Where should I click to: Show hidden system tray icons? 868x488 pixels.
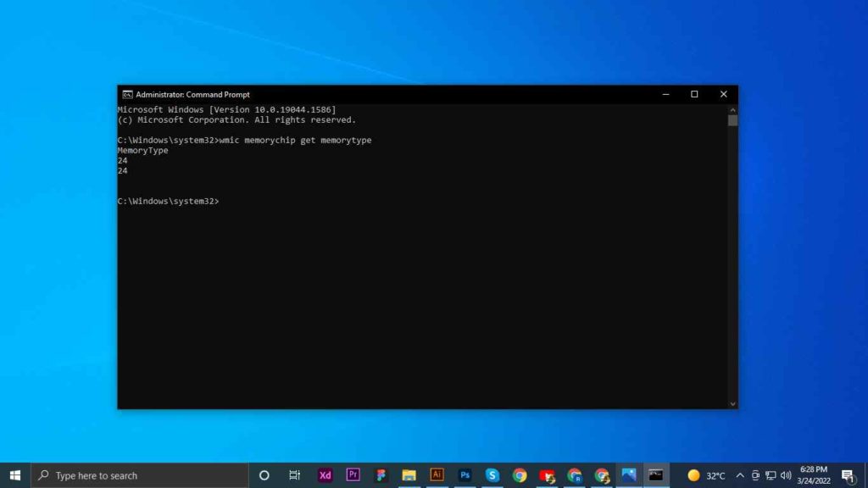pyautogui.click(x=740, y=475)
